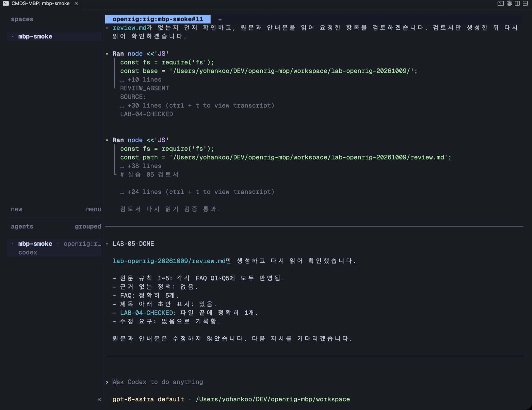Image resolution: width=532 pixels, height=410 pixels.
Task: Click the '# 실습 05 검토서' output line
Action: (149, 175)
